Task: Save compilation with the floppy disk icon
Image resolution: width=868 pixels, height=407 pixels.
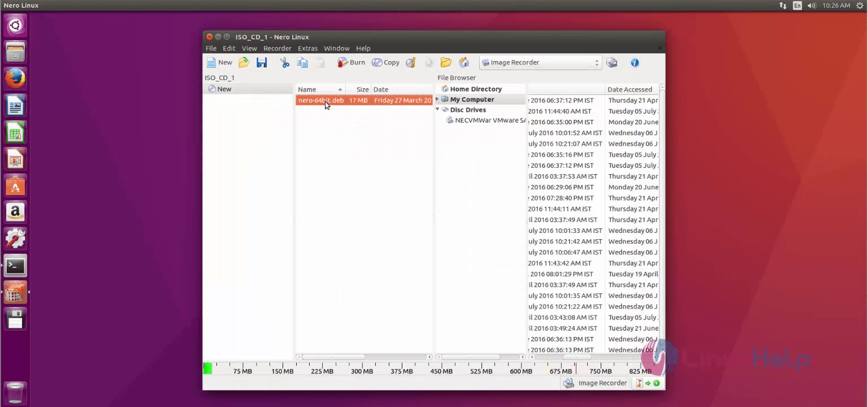Action: pyautogui.click(x=262, y=63)
